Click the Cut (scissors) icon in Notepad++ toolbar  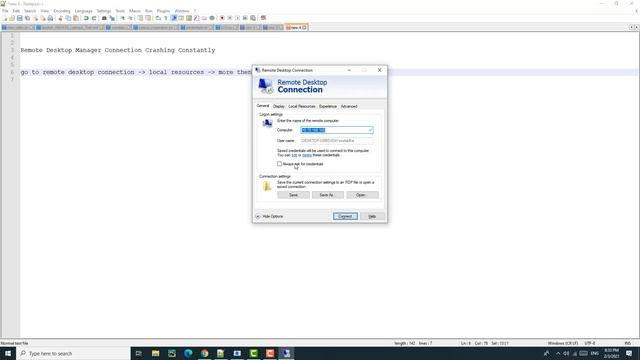[x=60, y=18]
